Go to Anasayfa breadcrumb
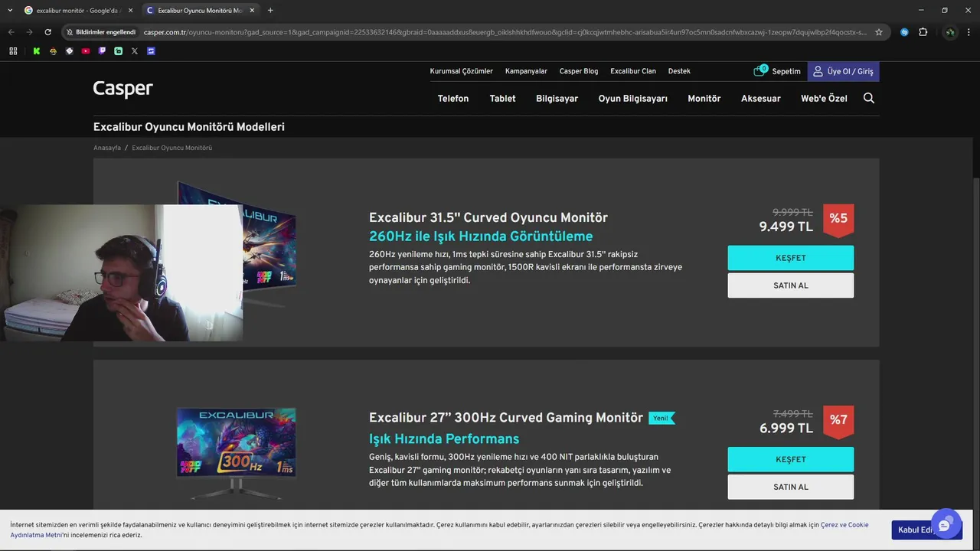 click(x=107, y=148)
